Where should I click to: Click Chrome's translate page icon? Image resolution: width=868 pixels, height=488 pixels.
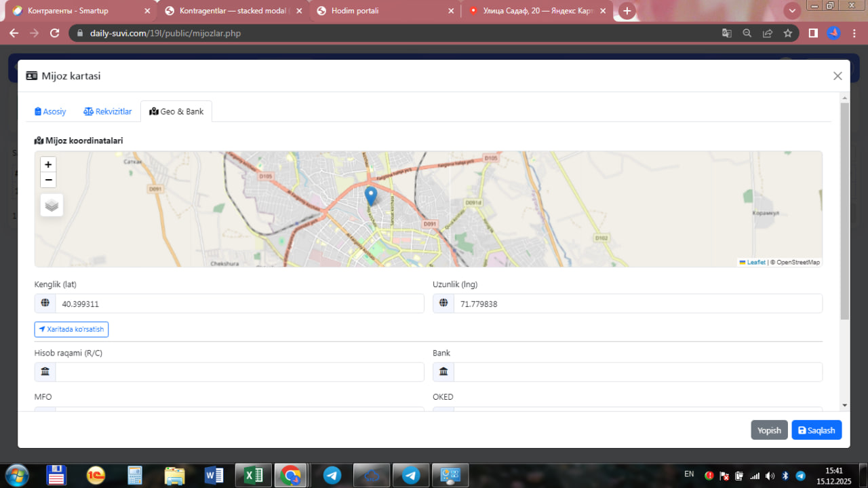(x=726, y=33)
